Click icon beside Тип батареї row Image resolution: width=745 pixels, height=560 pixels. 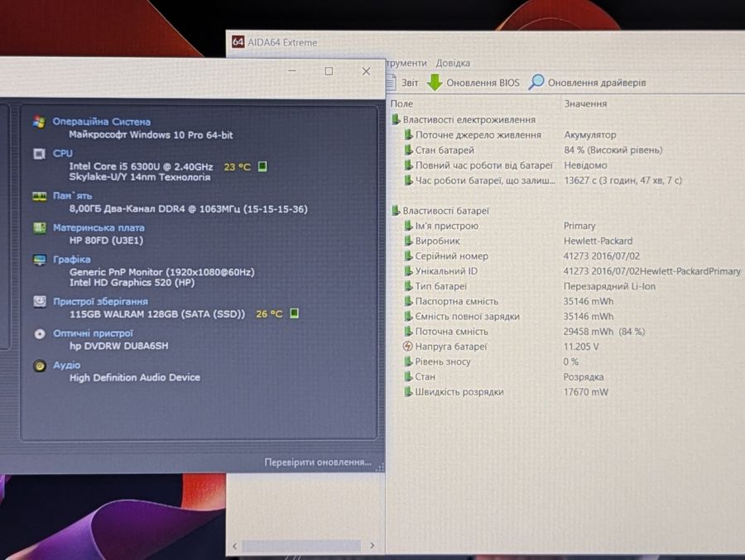point(407,285)
